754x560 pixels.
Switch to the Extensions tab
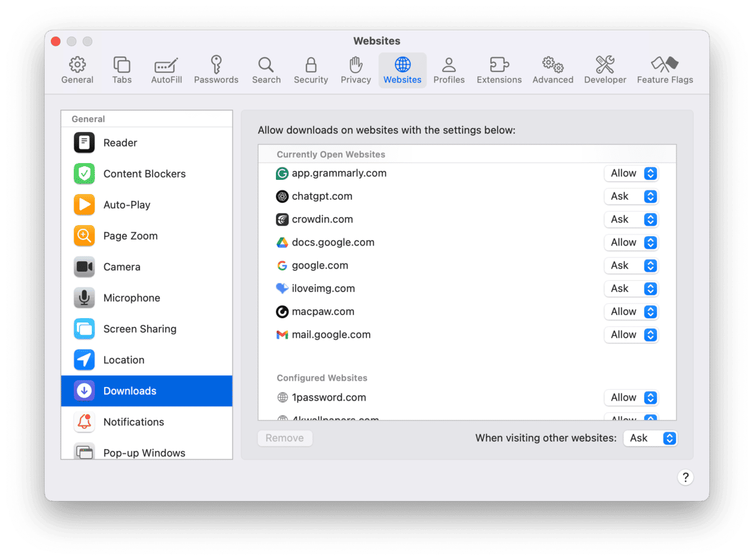(x=499, y=70)
